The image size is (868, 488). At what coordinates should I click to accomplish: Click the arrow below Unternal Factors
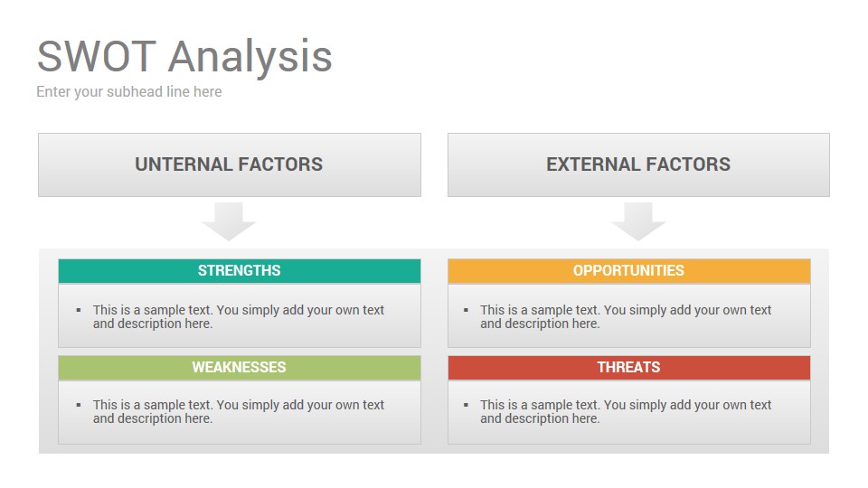229,221
